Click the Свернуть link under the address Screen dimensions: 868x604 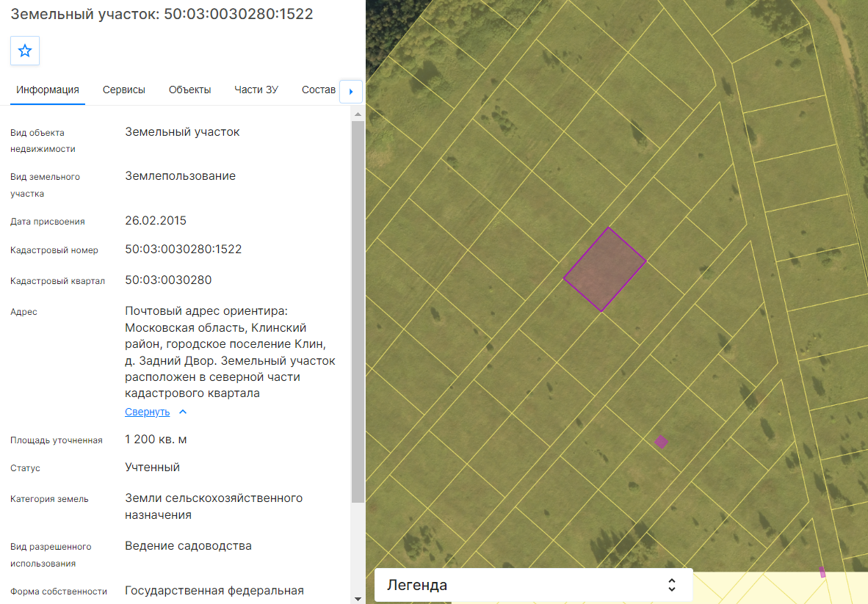[x=148, y=412]
